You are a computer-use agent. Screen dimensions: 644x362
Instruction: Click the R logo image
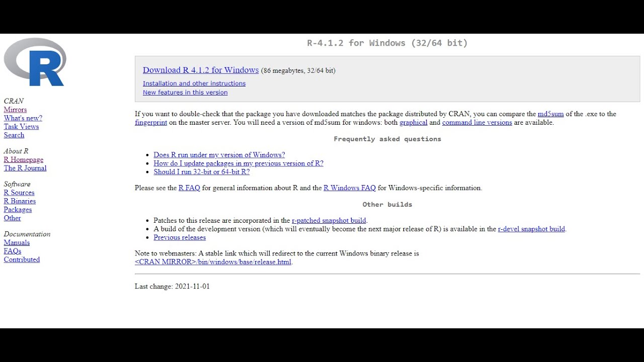point(35,62)
